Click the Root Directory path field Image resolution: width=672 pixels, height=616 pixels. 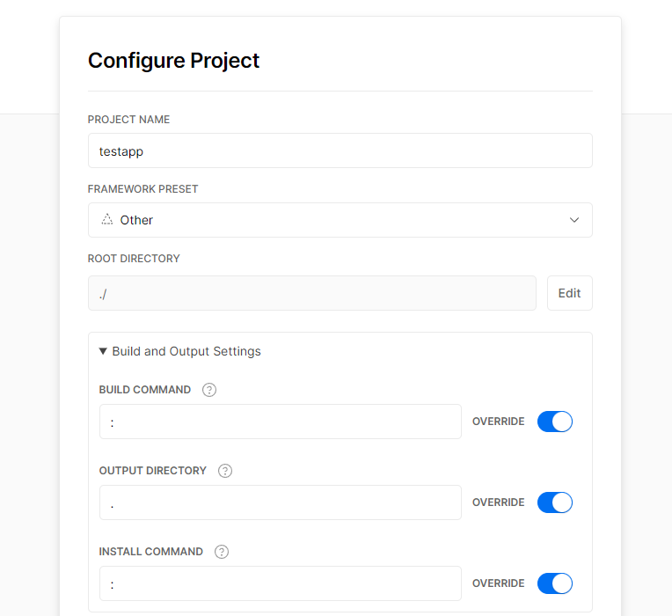pyautogui.click(x=311, y=293)
